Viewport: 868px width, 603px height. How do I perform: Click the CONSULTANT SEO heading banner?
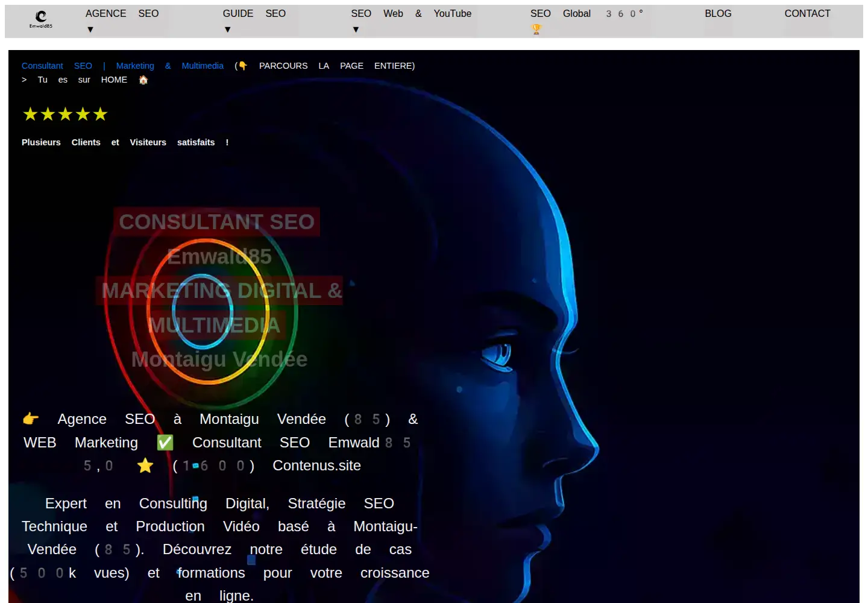click(216, 222)
